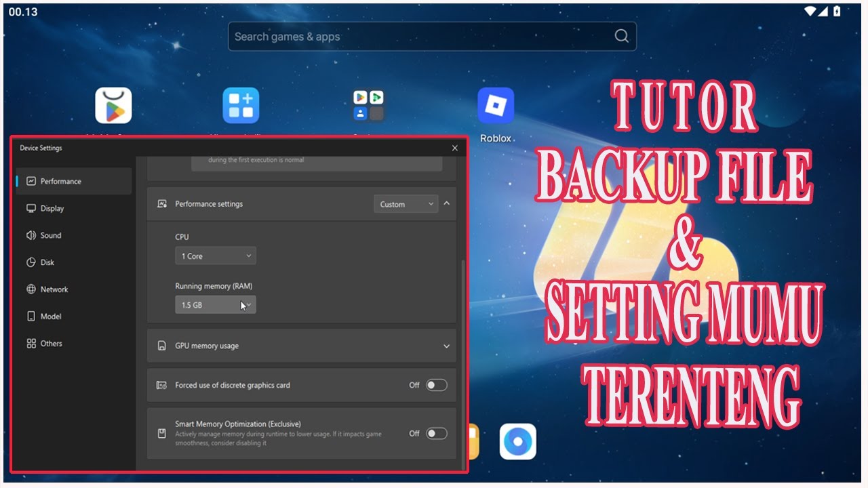868x488 pixels.
Task: Click the "CPU" label
Action: (x=182, y=237)
